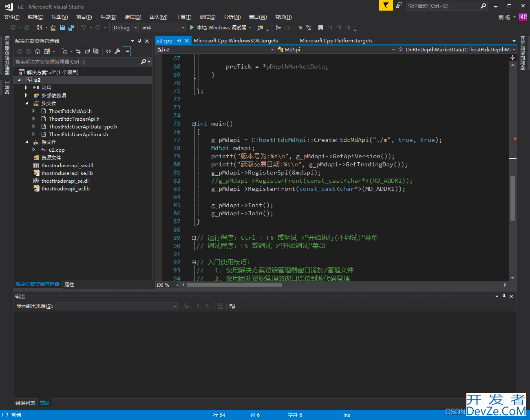Viewport: 530px width, 420px height.
Task: Open the 100 % zoom level dropdown
Action: tap(168, 285)
